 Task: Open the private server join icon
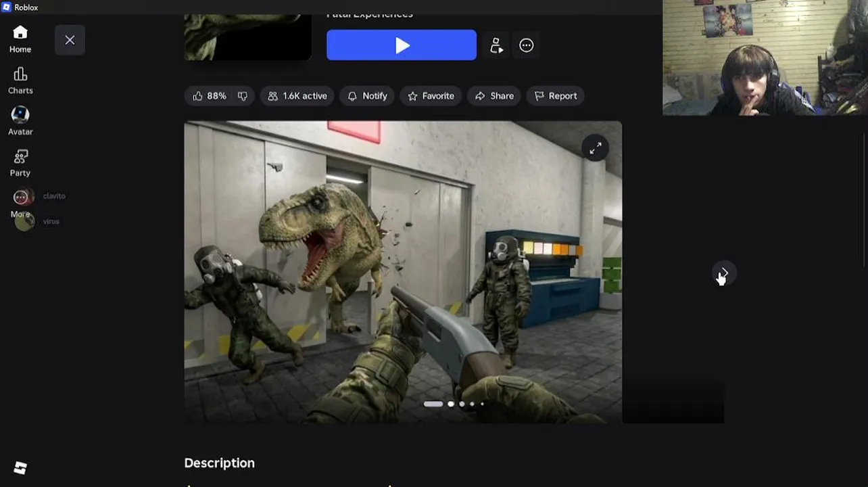[x=496, y=45]
